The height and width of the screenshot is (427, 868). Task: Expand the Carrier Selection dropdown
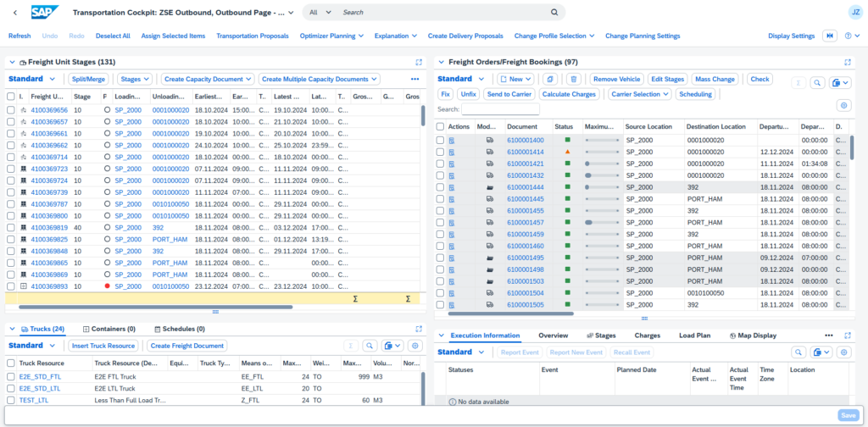click(637, 94)
